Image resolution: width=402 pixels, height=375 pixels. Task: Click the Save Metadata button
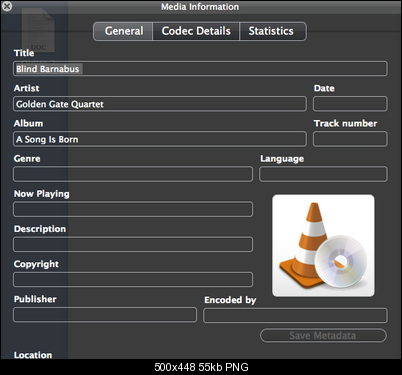coord(323,336)
